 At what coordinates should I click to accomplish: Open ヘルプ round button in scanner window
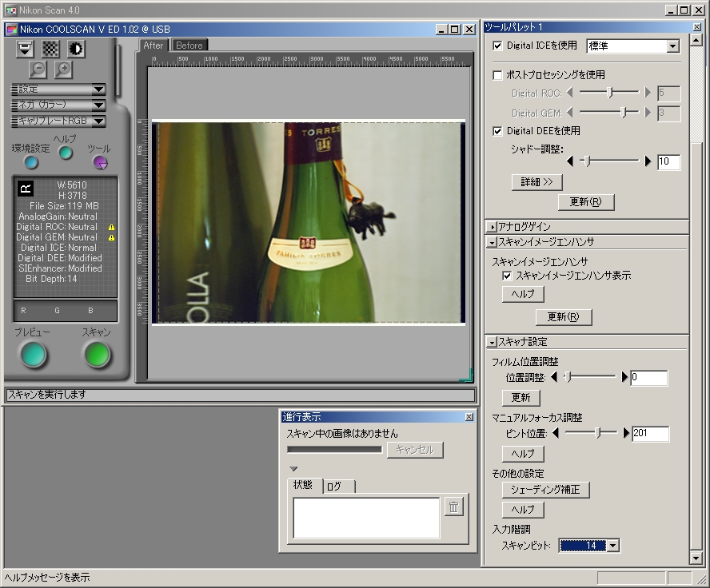coord(66,153)
